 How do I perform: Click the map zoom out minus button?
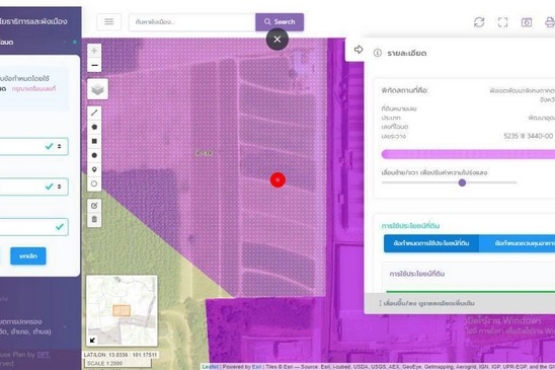[94, 65]
